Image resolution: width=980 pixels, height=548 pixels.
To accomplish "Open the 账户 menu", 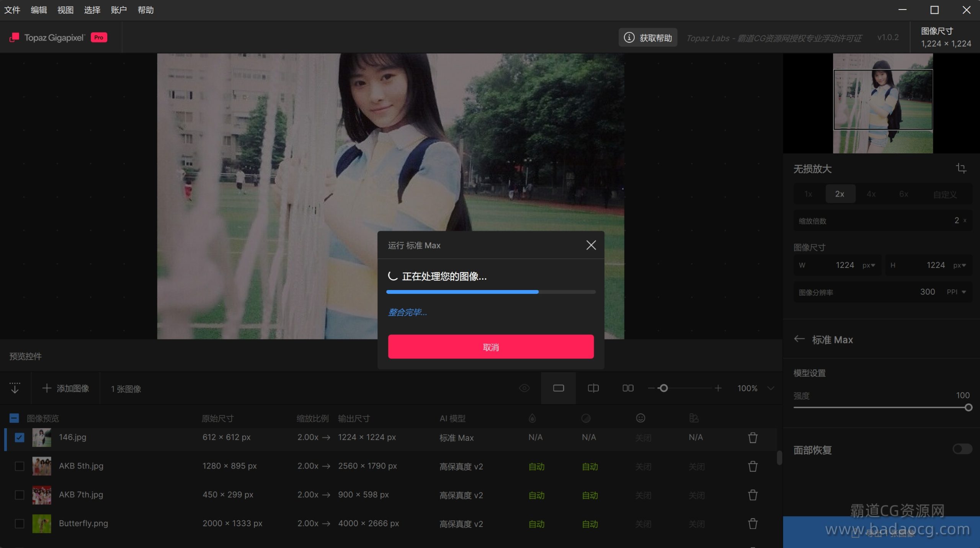I will (x=119, y=10).
